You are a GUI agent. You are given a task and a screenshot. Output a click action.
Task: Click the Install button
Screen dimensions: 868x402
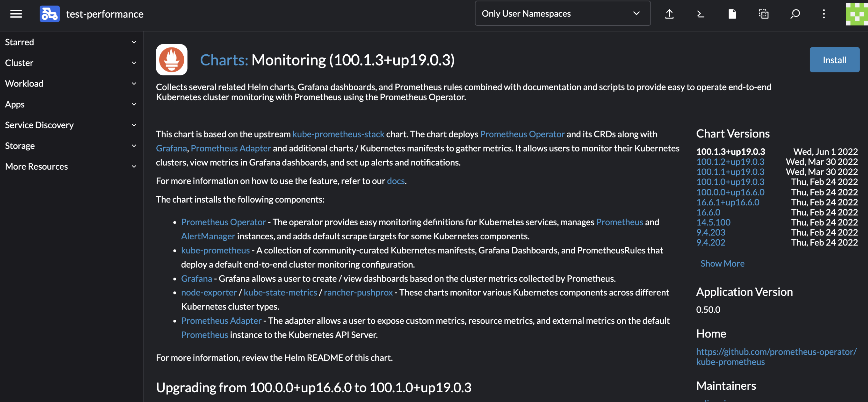[x=834, y=60]
